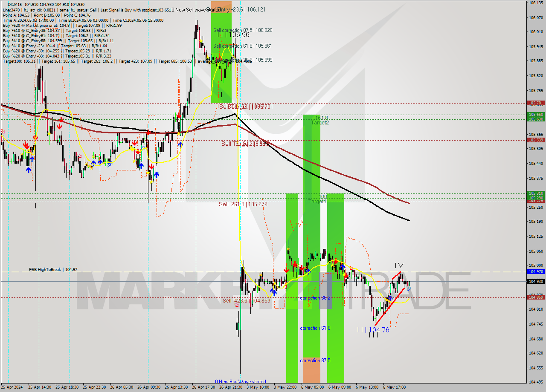Click the 106.135 price scale value

[536, 3]
